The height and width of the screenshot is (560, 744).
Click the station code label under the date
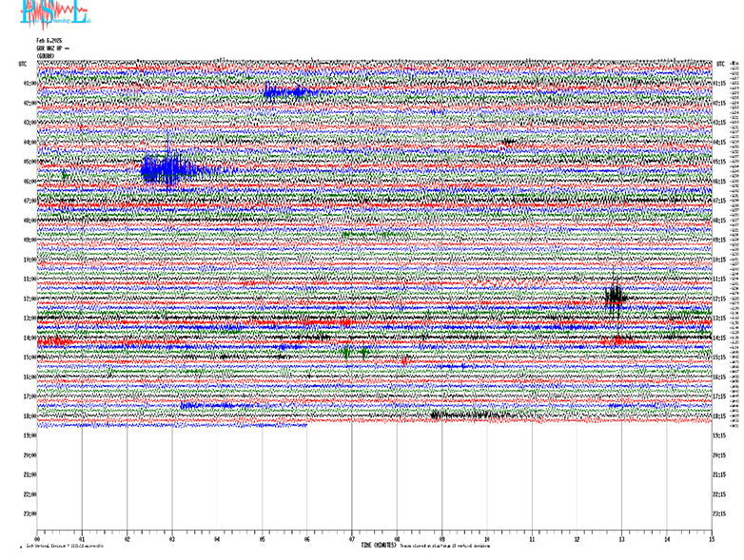pyautogui.click(x=50, y=48)
